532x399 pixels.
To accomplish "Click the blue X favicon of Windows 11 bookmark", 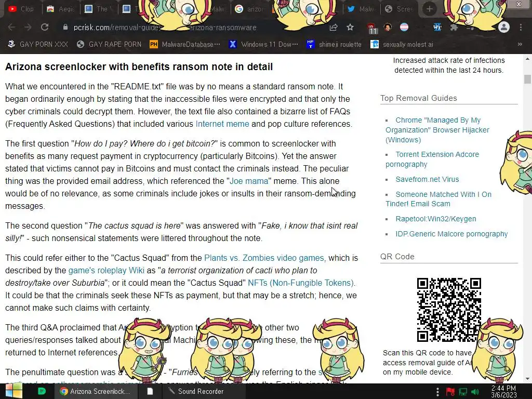I will (233, 44).
